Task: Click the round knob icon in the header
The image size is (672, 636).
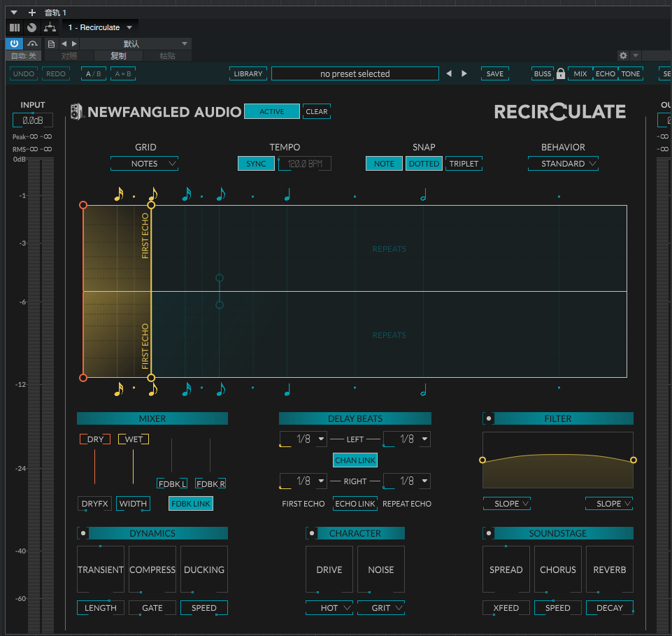Action: tap(31, 27)
